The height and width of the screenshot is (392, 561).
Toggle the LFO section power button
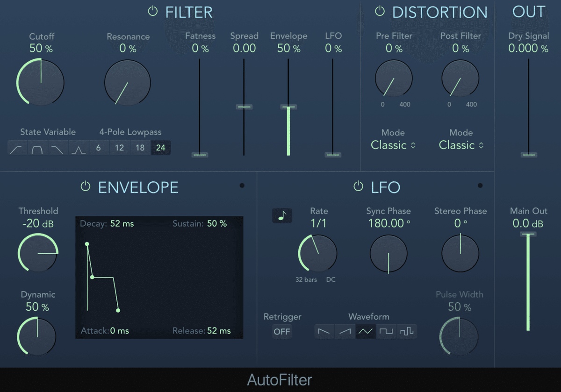point(358,186)
